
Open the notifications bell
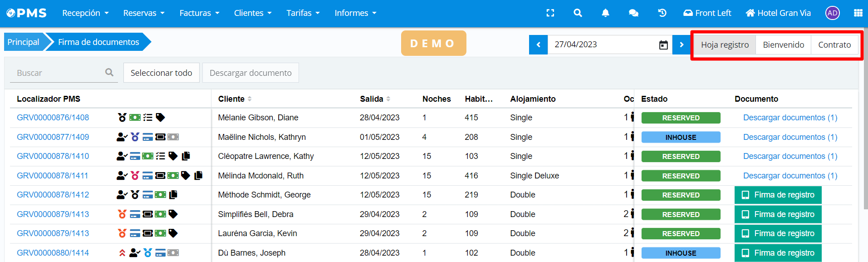click(x=605, y=13)
